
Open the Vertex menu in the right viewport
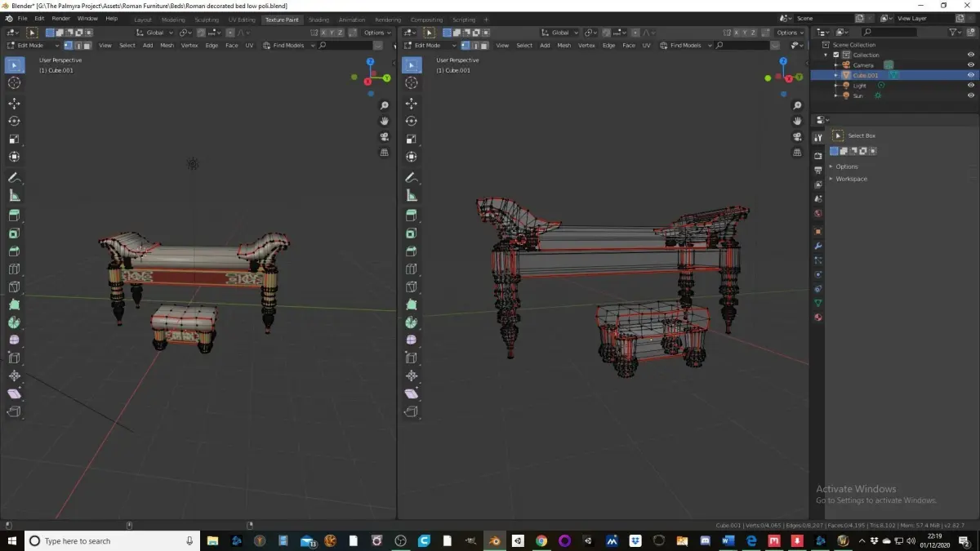point(586,46)
